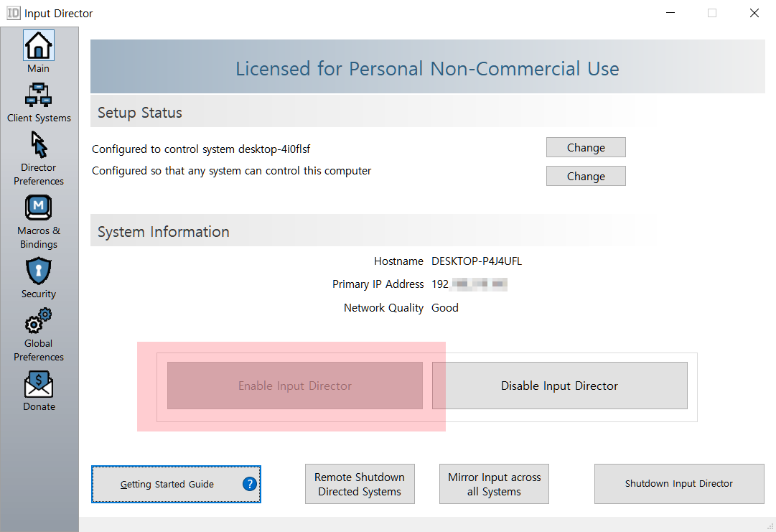Open the Main home icon
Screen dimensions: 776x532
click(x=39, y=45)
